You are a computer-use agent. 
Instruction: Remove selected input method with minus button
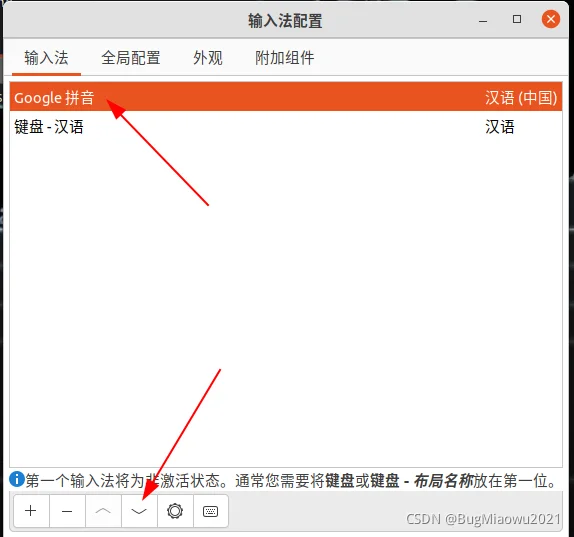(67, 511)
